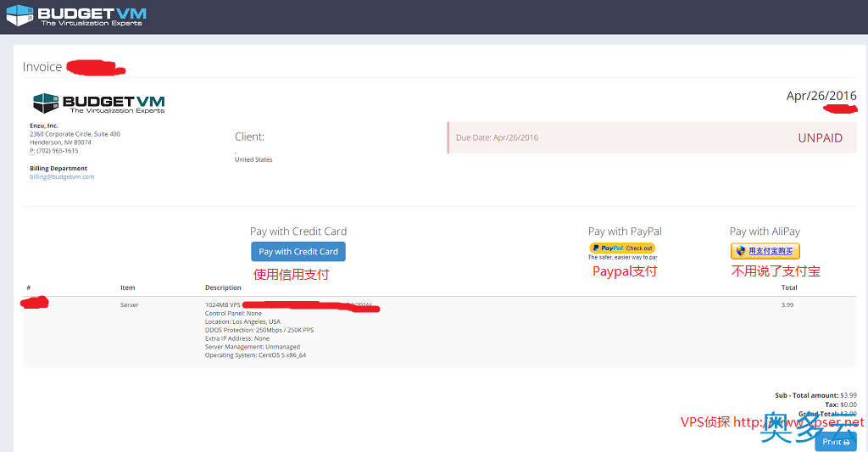Click the Operating System: CentOS 5 x86_64 line
Image resolution: width=868 pixels, height=452 pixels.
255,355
